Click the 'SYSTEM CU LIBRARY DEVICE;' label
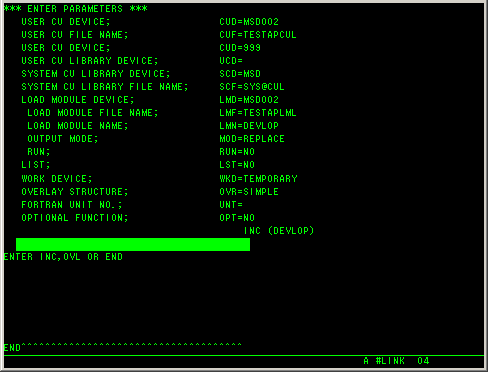Screen dimensions: 488x372 point(96,74)
